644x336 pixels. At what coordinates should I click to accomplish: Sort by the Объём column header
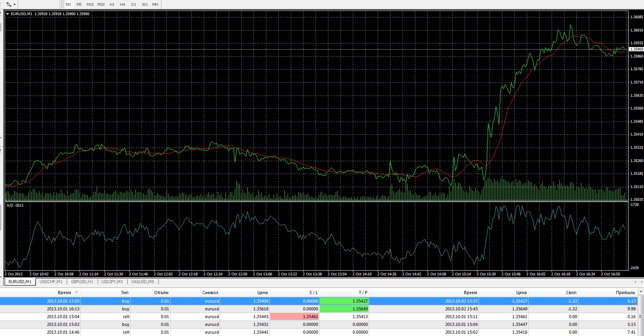pyautogui.click(x=150, y=292)
